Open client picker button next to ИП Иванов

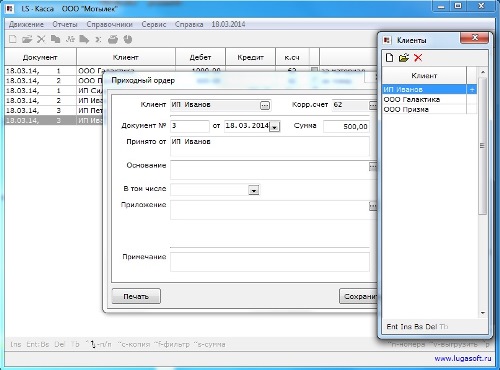pyautogui.click(x=265, y=105)
